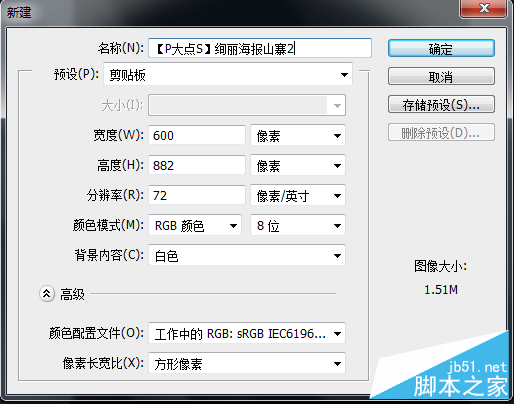This screenshot has width=514, height=404.
Task: Click the 图像大小 label
Action: pyautogui.click(x=441, y=266)
